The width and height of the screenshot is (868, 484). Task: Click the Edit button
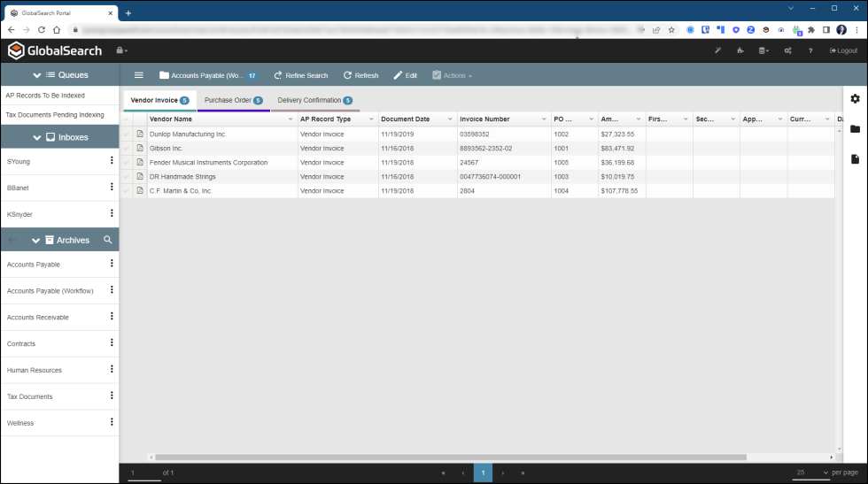[x=406, y=75]
